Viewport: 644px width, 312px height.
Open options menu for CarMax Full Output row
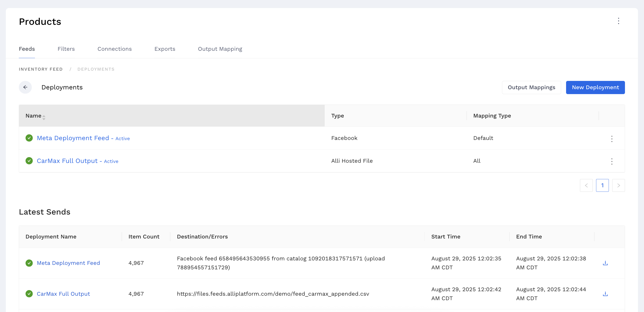612,162
